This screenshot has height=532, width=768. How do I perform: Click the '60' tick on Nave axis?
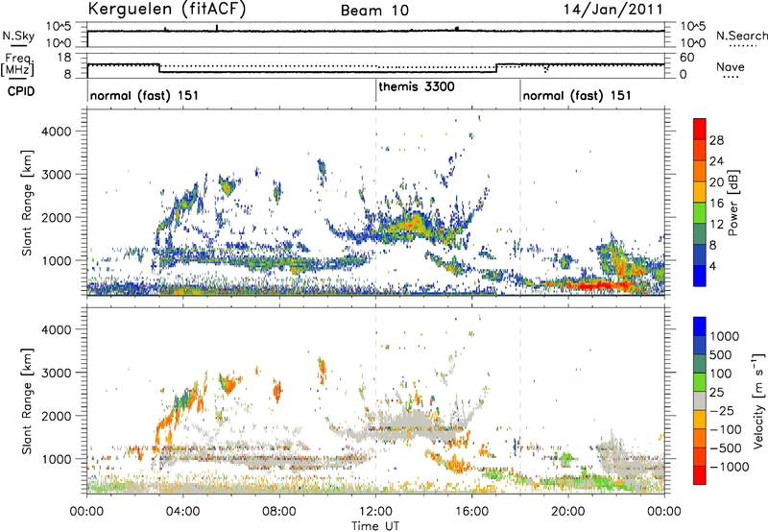pyautogui.click(x=687, y=58)
